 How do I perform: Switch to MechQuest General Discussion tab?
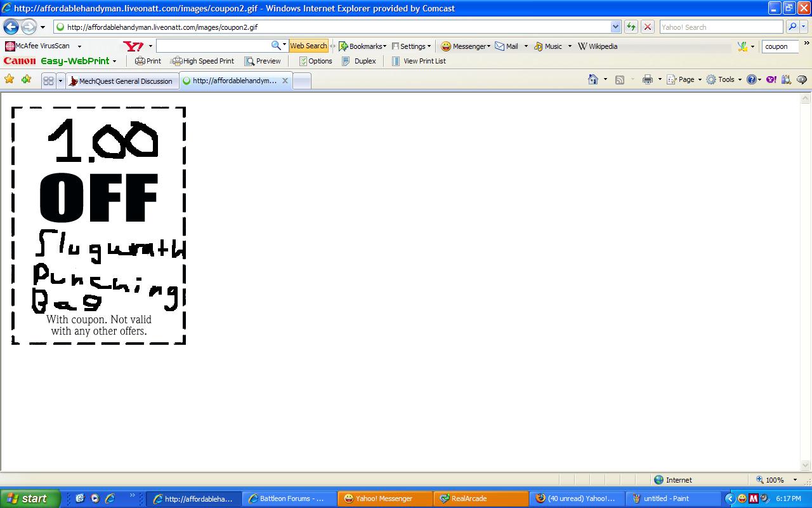122,81
